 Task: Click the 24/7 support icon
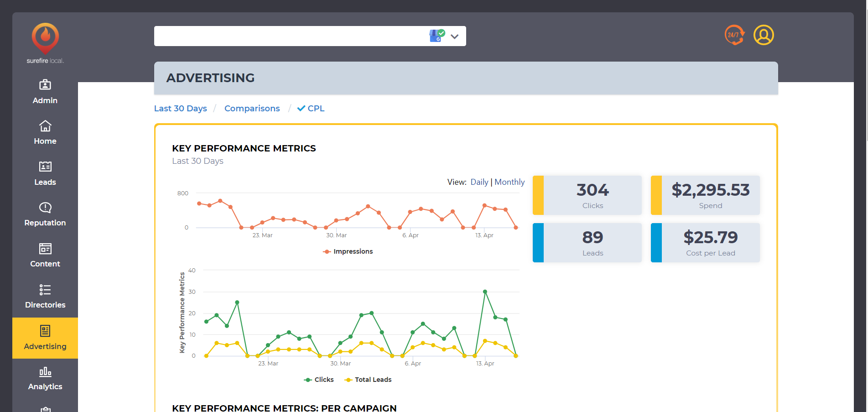coord(734,35)
